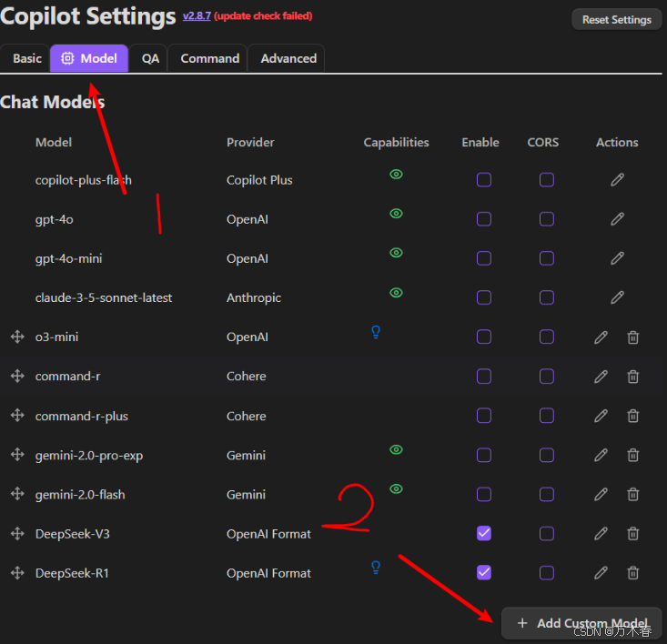Click the vision eye icon for gemini-2.0-flash
Image resolution: width=667 pixels, height=644 pixels.
[396, 488]
